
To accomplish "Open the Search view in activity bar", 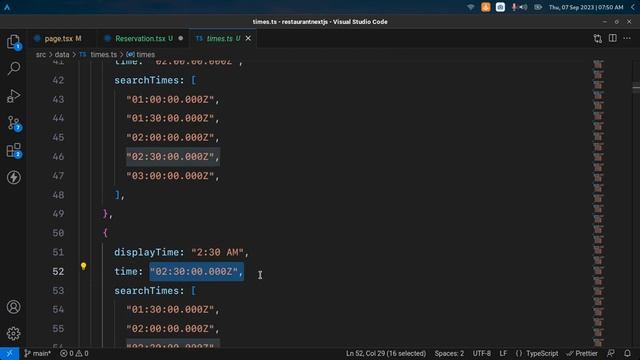I will (x=13, y=69).
